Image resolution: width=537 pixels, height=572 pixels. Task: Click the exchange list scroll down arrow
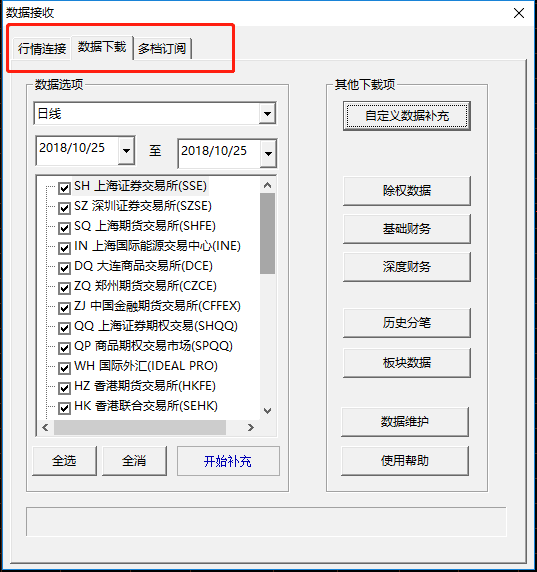[267, 411]
